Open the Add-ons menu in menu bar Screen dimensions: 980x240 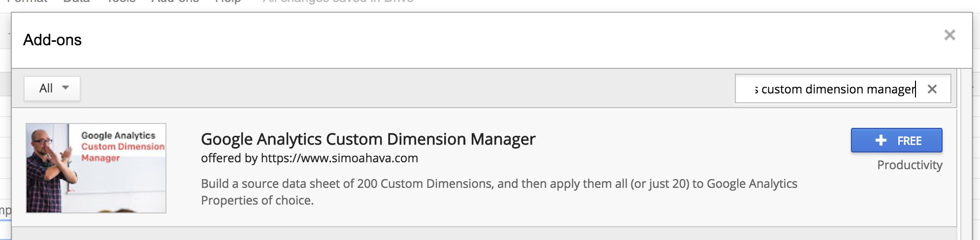coord(175,1)
